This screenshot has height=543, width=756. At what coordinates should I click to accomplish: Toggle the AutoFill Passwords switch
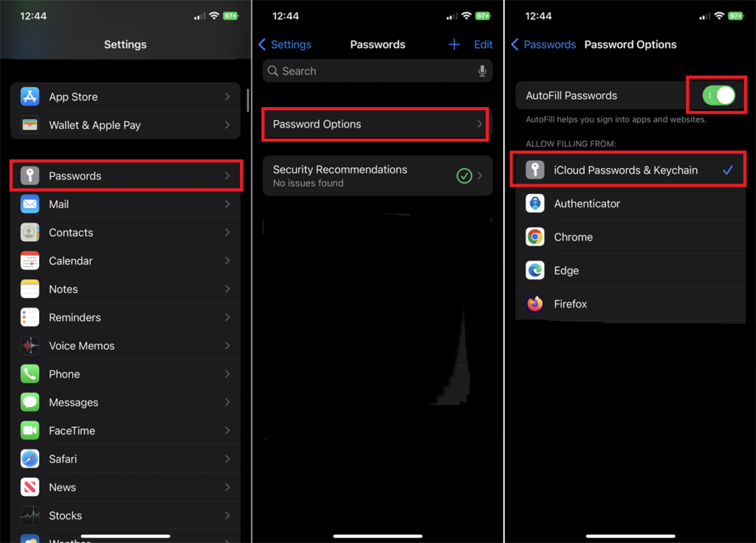point(718,95)
